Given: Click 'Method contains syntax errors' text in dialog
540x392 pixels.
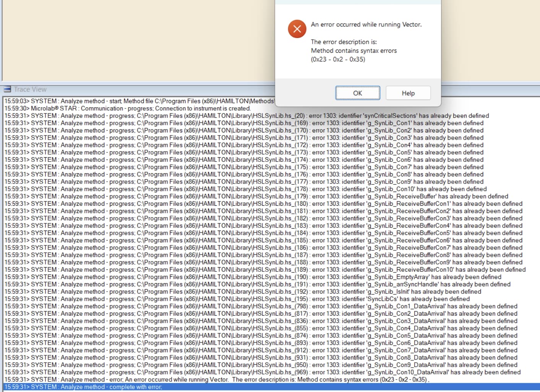Looking at the screenshot, I should 354,50.
